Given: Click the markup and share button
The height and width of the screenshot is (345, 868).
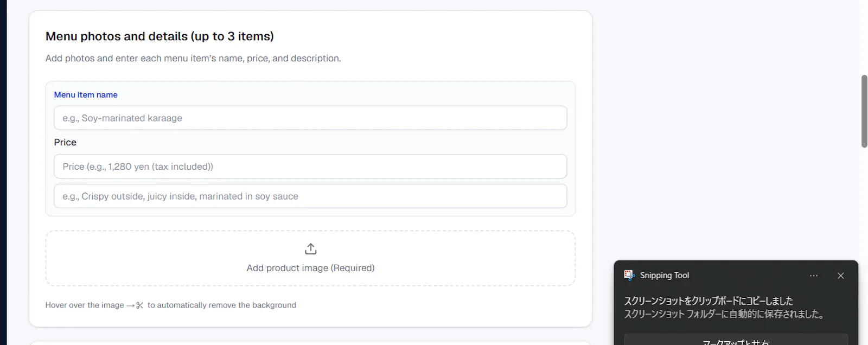Looking at the screenshot, I should coord(736,341).
